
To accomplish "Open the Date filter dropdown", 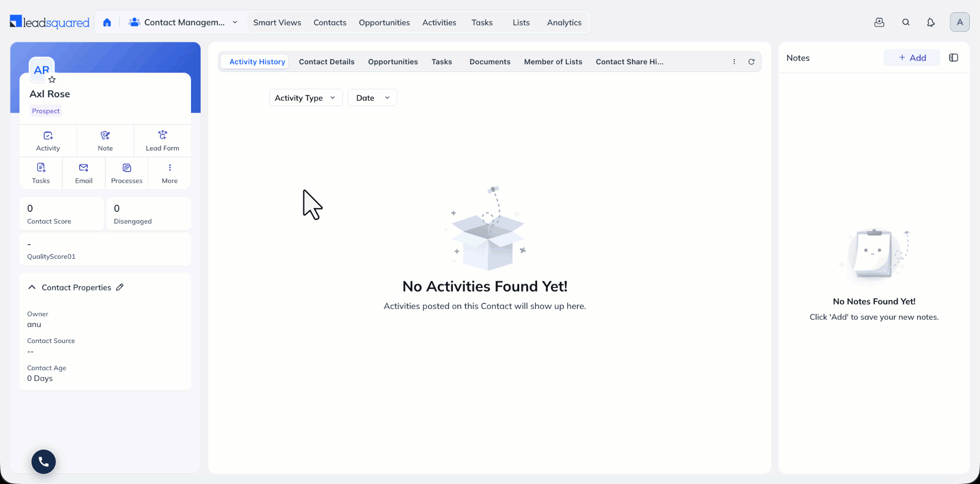I will pos(373,98).
